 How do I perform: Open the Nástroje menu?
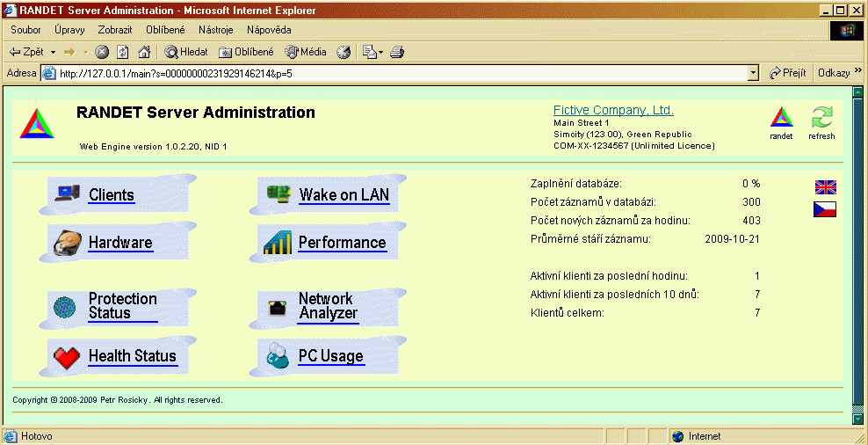coord(216,30)
